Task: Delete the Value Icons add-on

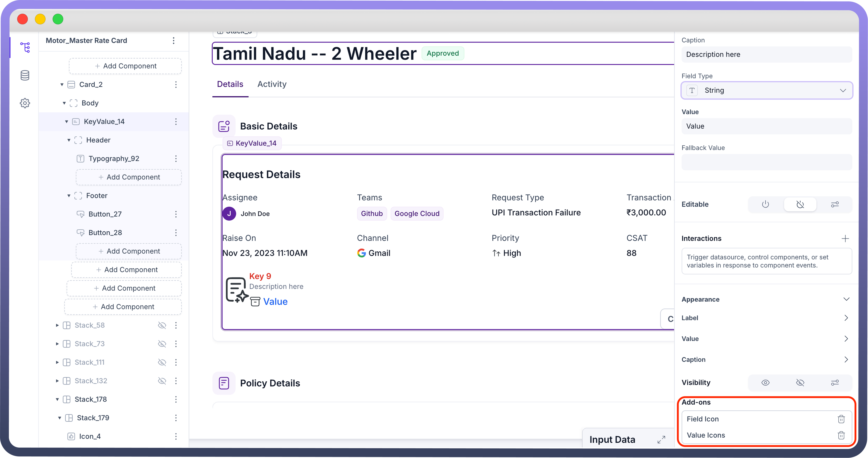Action: click(x=841, y=435)
